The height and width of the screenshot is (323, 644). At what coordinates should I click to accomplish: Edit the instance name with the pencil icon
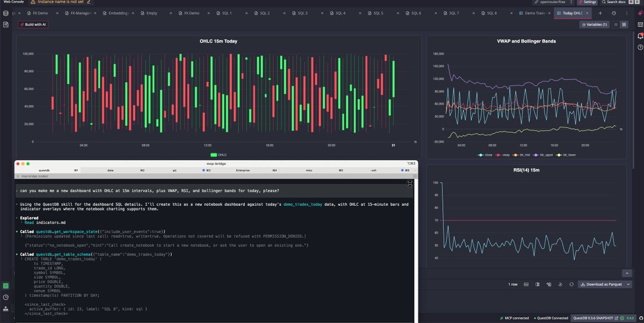(x=89, y=2)
